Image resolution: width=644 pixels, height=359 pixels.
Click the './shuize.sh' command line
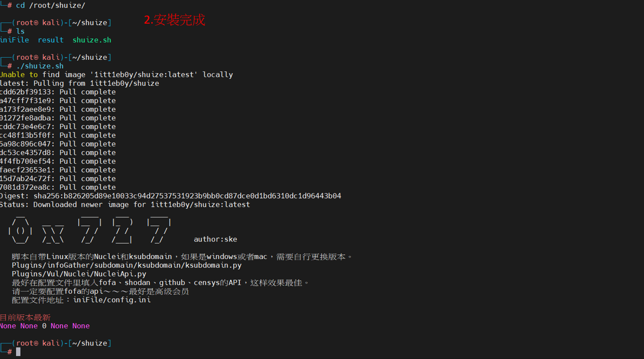(x=40, y=66)
